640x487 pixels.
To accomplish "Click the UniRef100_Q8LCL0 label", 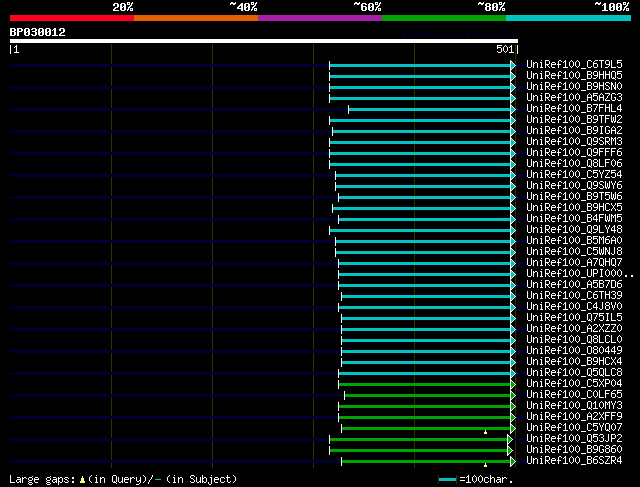I will pyautogui.click(x=574, y=340).
